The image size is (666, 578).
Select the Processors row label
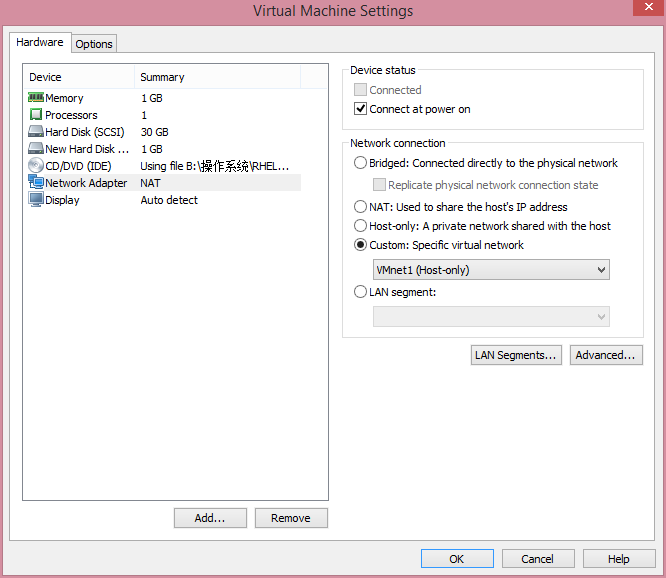(x=71, y=115)
